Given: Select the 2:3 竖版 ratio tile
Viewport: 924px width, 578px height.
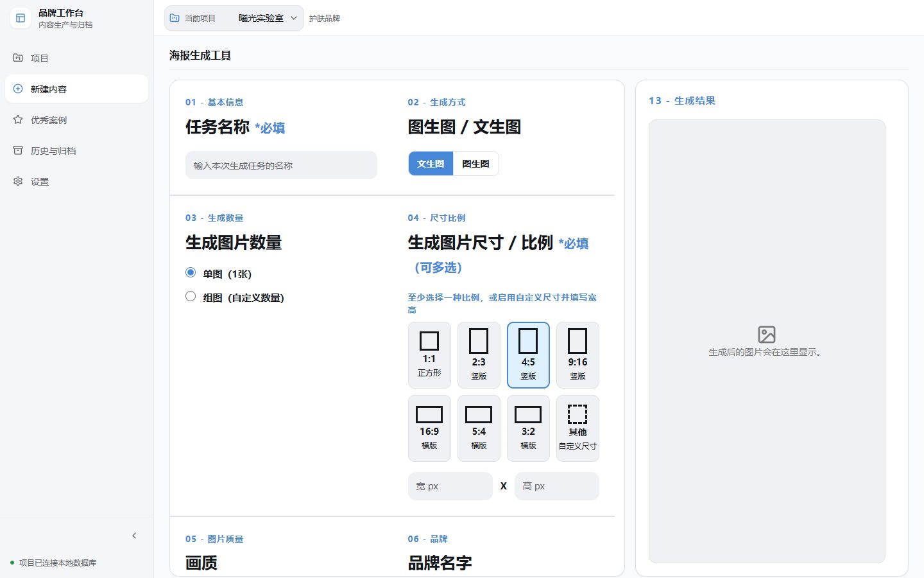Looking at the screenshot, I should pyautogui.click(x=479, y=355).
